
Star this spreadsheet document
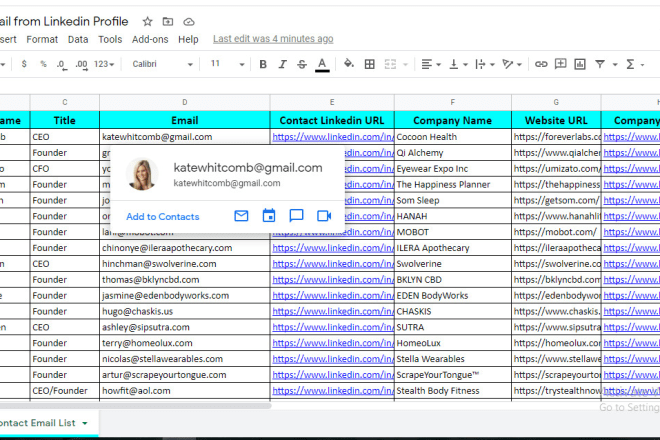tap(147, 21)
